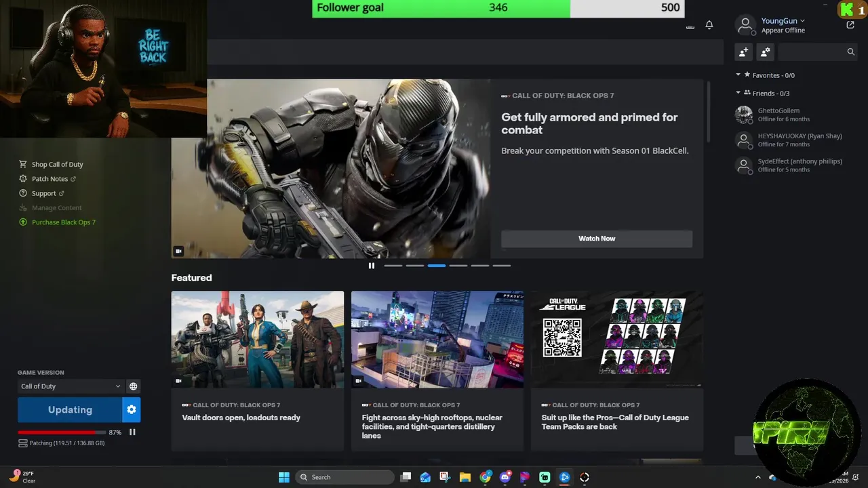868x488 pixels.
Task: Jump to the first carousel slide indicator
Action: tap(393, 266)
